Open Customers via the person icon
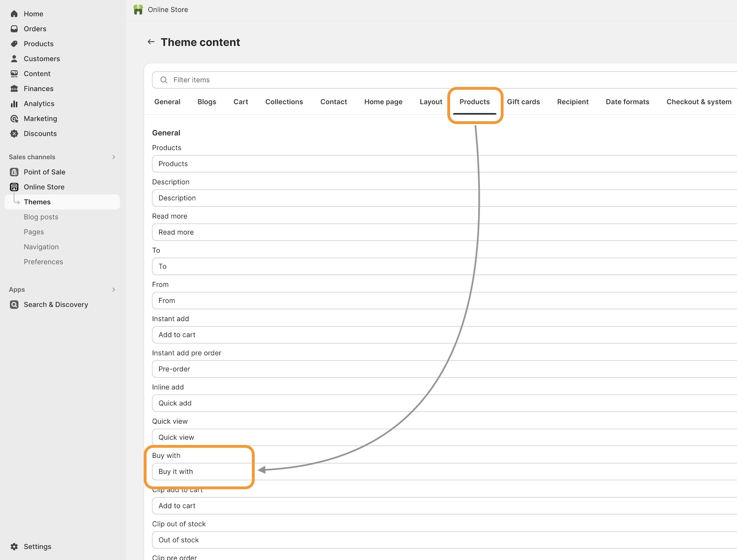This screenshot has width=737, height=560. (14, 59)
